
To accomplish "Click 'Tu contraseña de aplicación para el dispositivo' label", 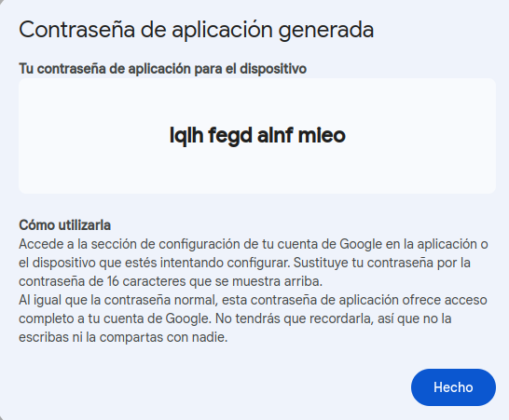I will (x=162, y=69).
